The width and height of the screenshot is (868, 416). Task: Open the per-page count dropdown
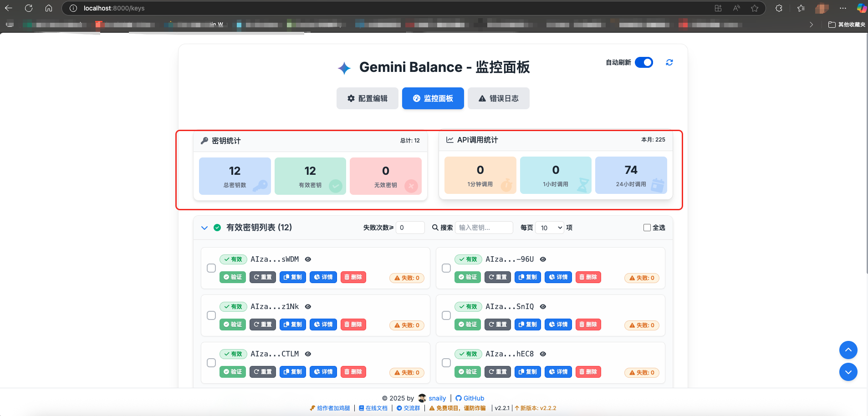550,228
